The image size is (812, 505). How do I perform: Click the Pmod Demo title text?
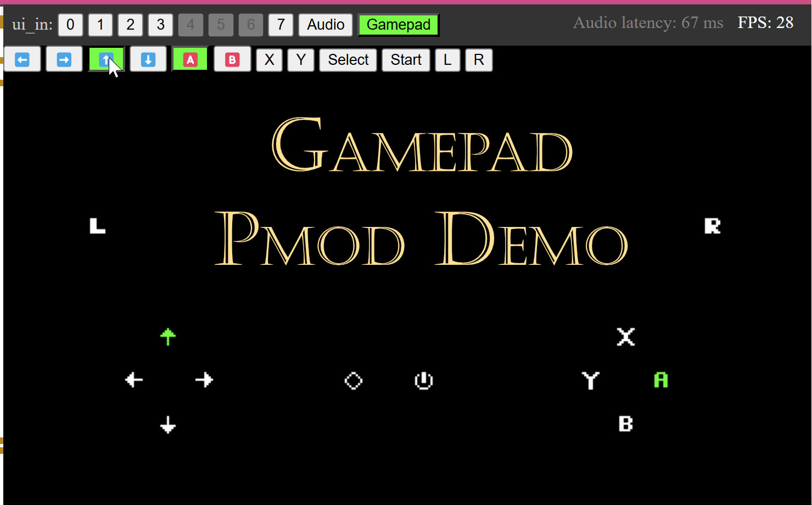(421, 239)
